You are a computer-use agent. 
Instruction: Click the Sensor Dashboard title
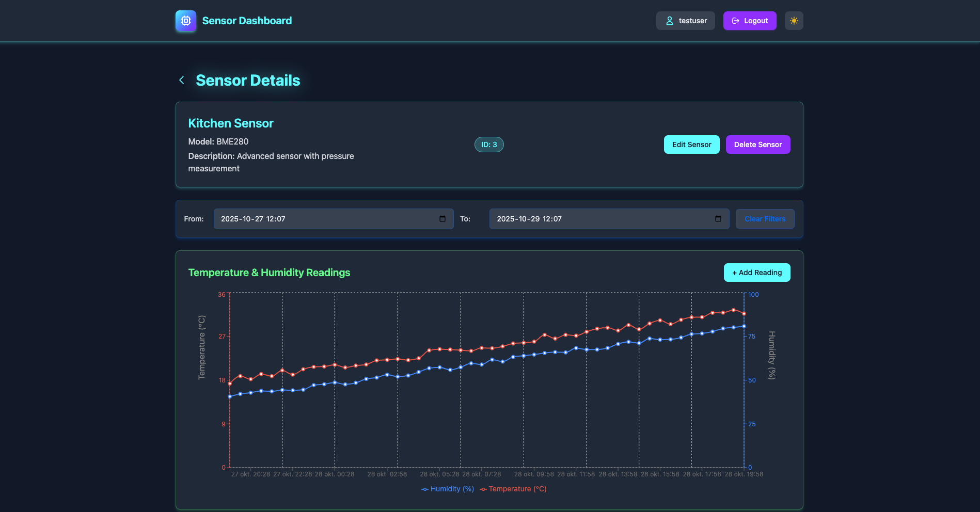pyautogui.click(x=246, y=21)
